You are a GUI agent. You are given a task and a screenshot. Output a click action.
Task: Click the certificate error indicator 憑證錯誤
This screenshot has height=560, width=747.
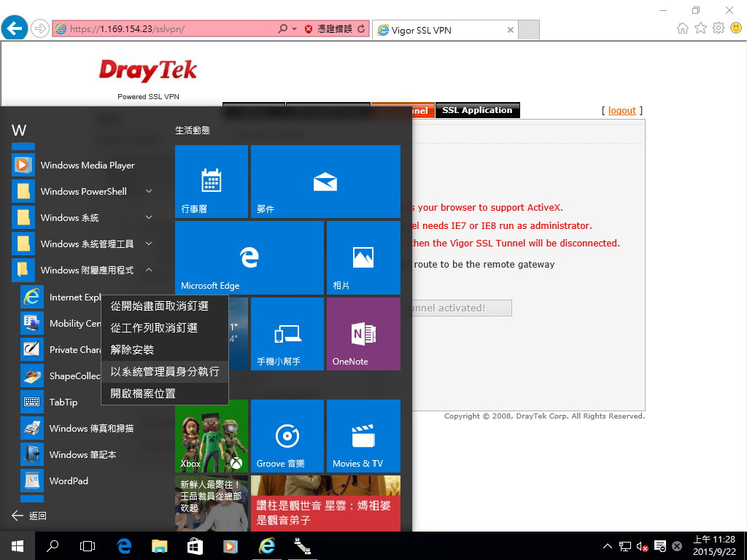coord(329,29)
